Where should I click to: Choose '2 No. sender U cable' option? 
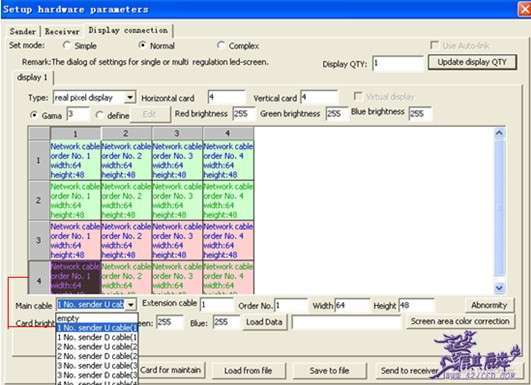point(97,347)
